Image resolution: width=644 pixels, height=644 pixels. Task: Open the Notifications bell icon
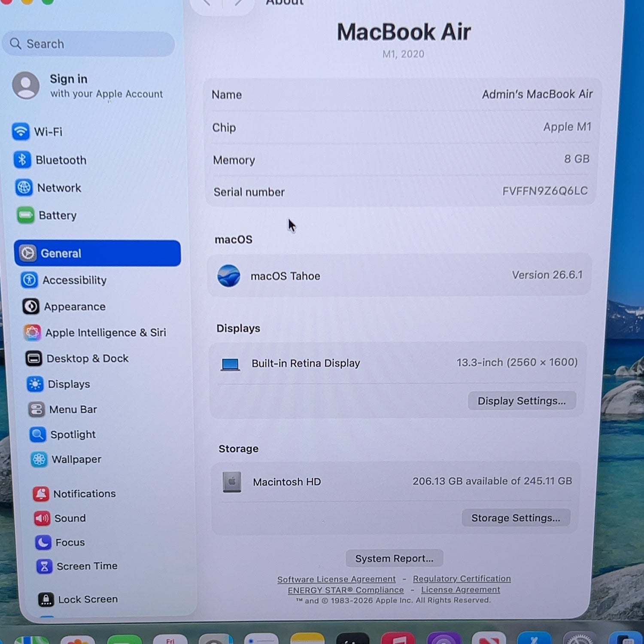pos(41,494)
